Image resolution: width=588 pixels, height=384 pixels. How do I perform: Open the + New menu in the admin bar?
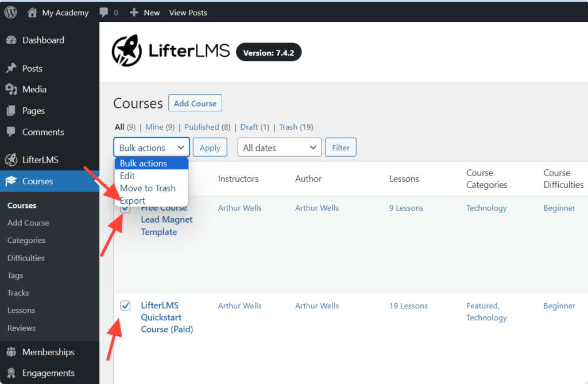(x=144, y=11)
